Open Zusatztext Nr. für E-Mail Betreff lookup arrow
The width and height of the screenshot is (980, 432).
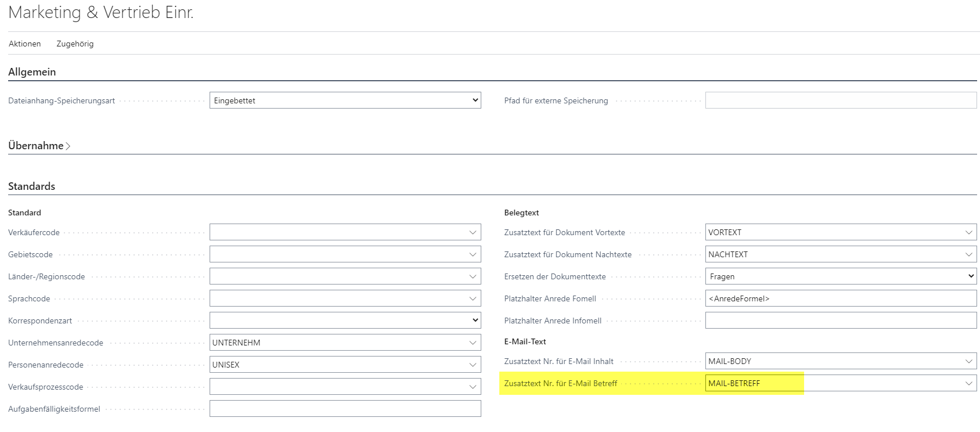(968, 383)
